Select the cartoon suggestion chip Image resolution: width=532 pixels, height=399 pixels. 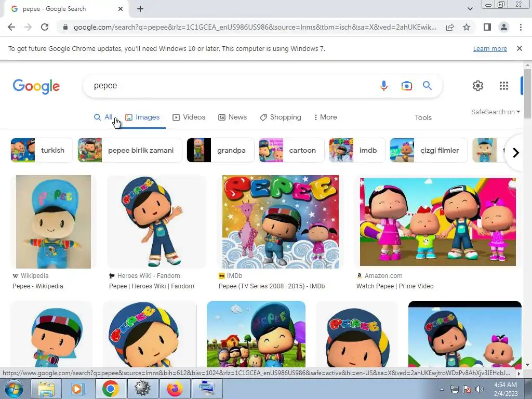point(292,150)
